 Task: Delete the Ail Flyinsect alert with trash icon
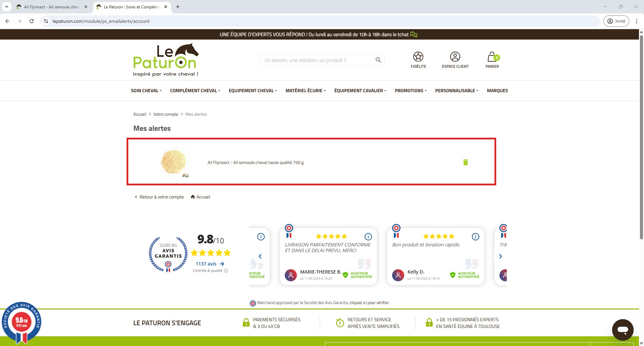[465, 162]
